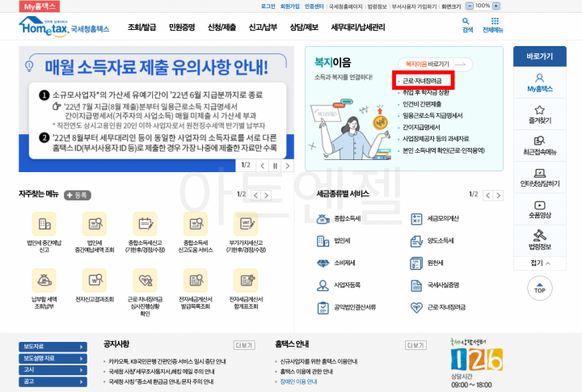Increase screen zoom with the plus button

click(x=496, y=6)
